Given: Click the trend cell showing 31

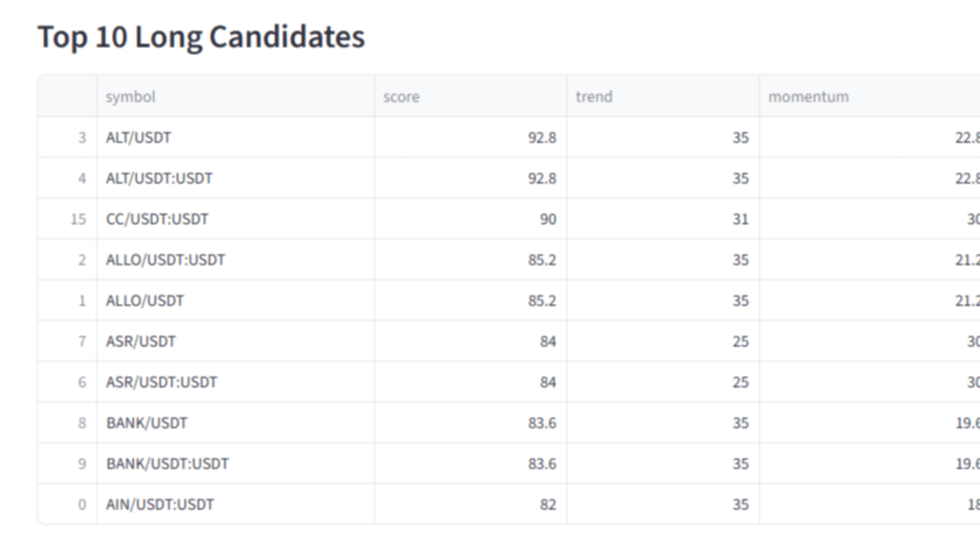Looking at the screenshot, I should 663,219.
